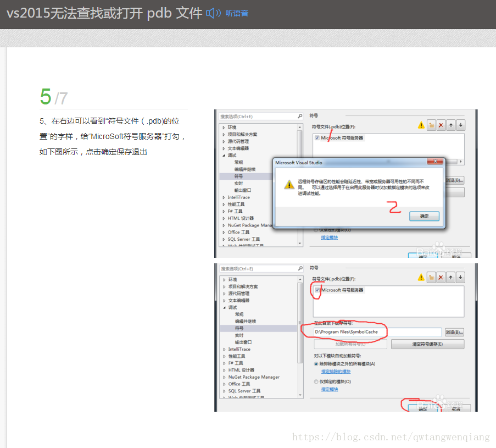Image resolution: width=496 pixels, height=448 pixels.
Task: Expand SQL Server 工具 node in lower tree
Action: 224,391
